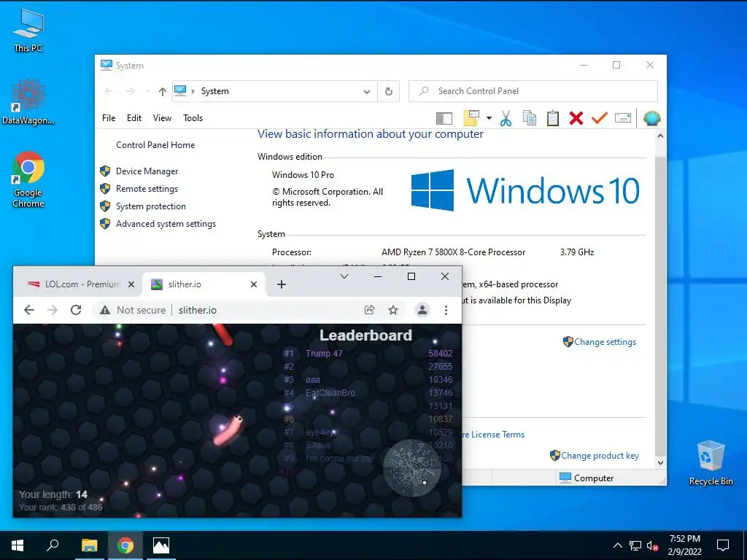This screenshot has width=747, height=560.
Task: Click the Not secure warning in Chrome
Action: click(x=133, y=310)
